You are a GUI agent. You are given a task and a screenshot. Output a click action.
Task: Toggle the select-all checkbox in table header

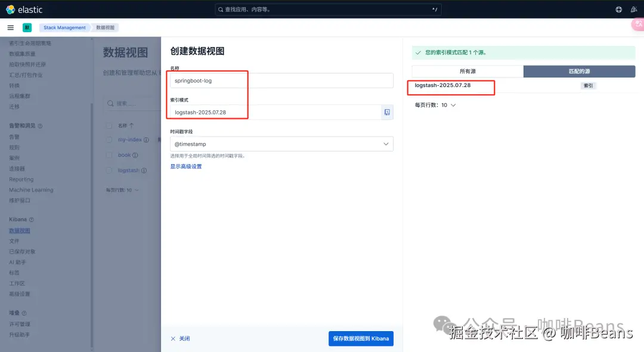tap(109, 125)
